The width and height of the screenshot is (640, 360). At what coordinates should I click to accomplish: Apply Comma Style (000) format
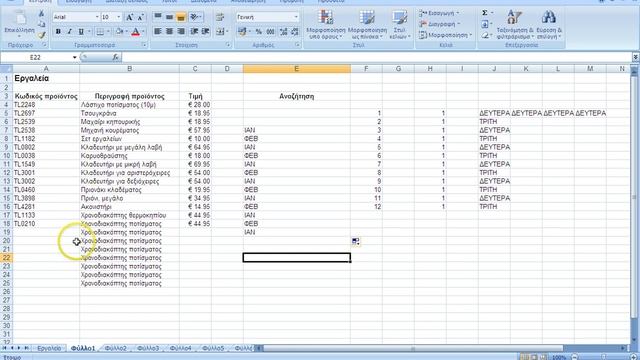[270, 31]
